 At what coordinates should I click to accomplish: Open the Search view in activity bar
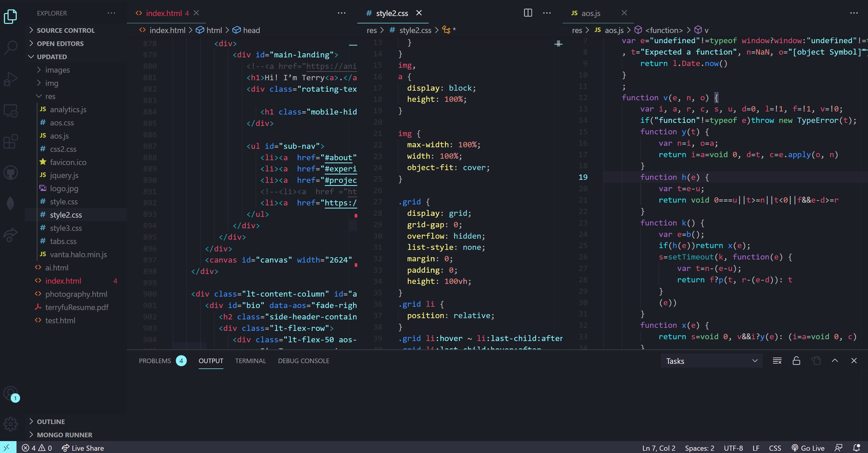pyautogui.click(x=11, y=47)
